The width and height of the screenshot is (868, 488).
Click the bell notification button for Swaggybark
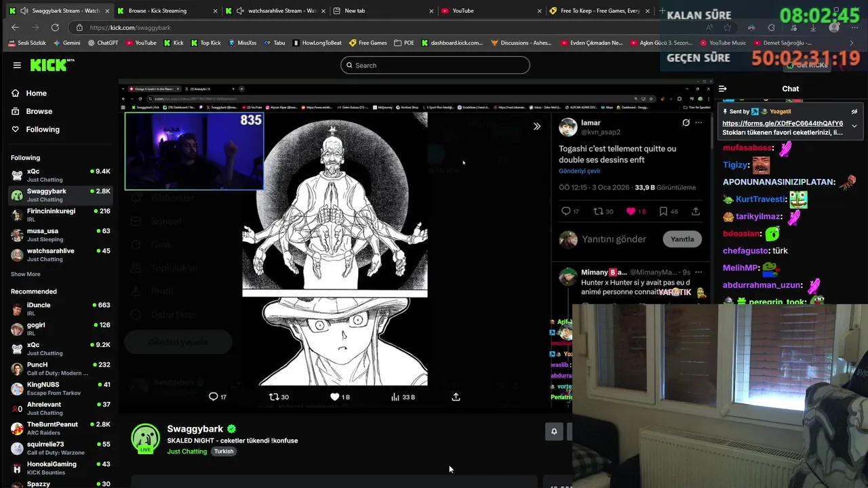coord(554,432)
